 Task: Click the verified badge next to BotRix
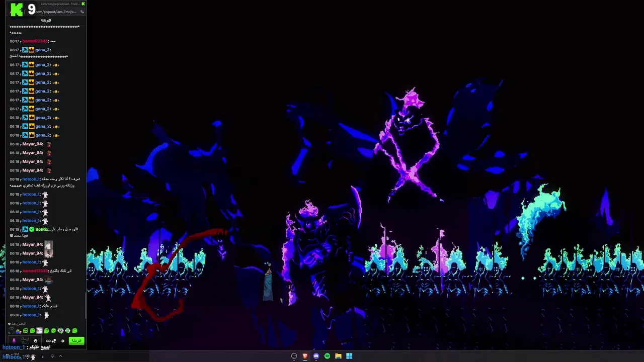[x=32, y=229]
